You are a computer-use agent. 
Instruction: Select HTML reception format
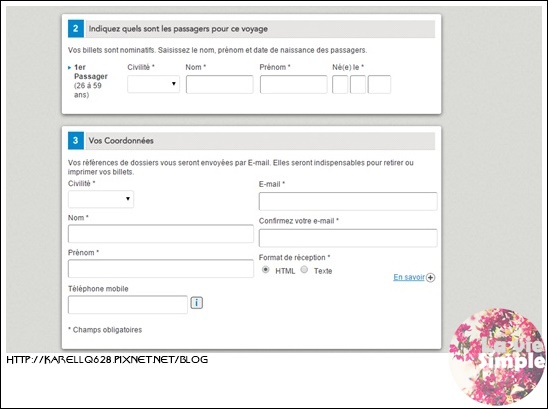coord(266,270)
